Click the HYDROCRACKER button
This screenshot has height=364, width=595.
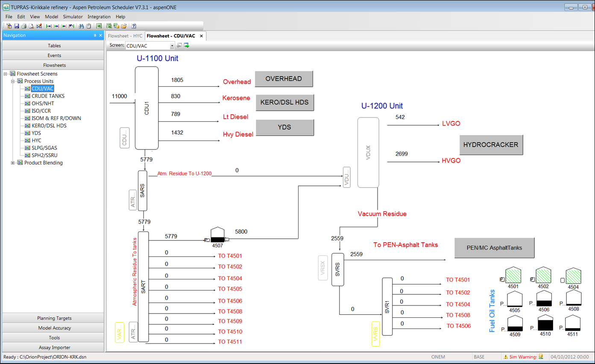(491, 145)
